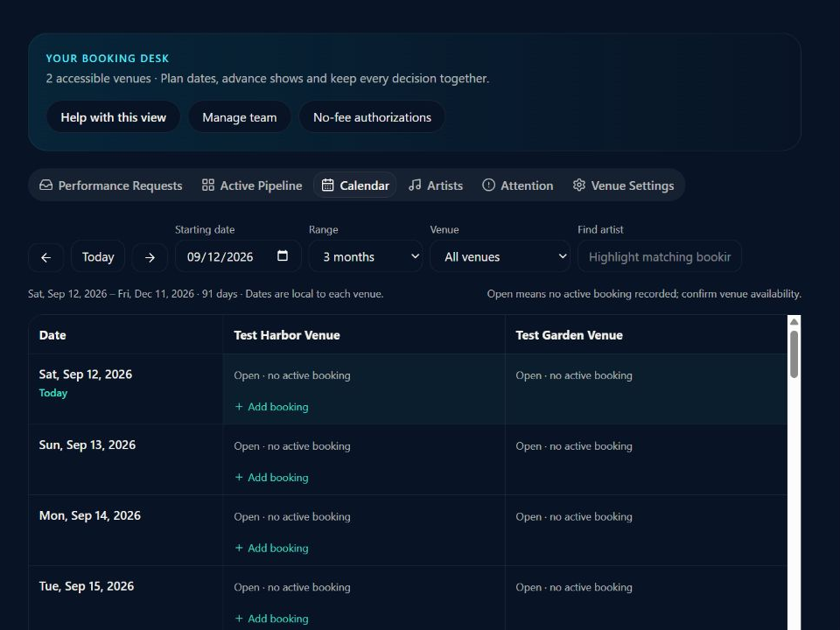
Task: Open No-fee authorizations
Action: click(x=373, y=117)
